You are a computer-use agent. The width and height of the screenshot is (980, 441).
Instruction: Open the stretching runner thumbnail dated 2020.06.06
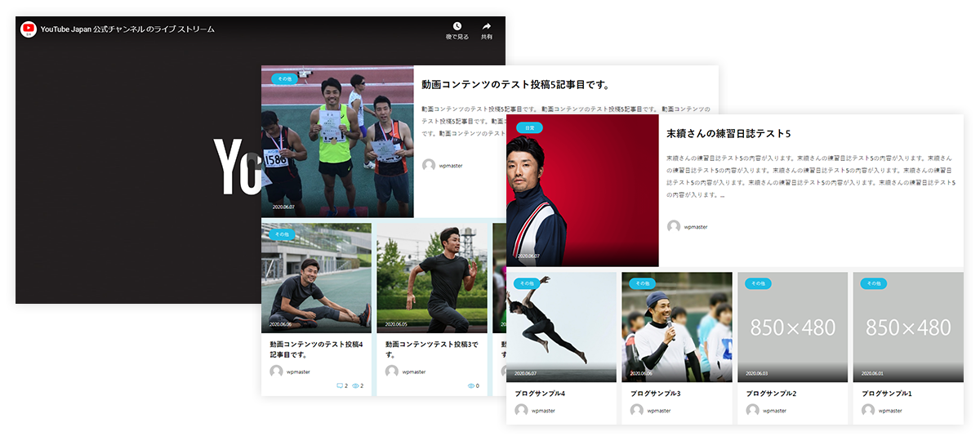(316, 278)
